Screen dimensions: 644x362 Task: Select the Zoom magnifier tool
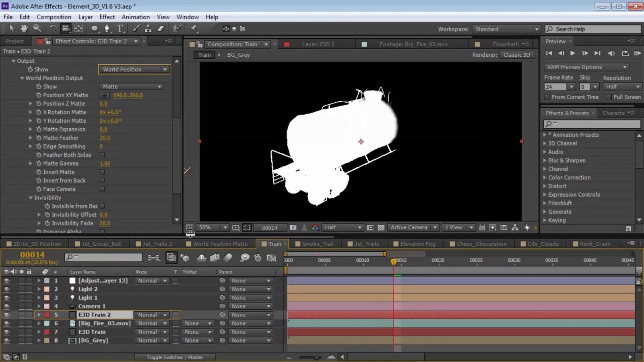coord(37,28)
